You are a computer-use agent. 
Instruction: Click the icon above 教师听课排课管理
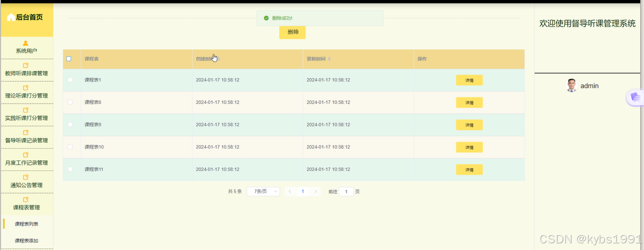click(x=26, y=66)
